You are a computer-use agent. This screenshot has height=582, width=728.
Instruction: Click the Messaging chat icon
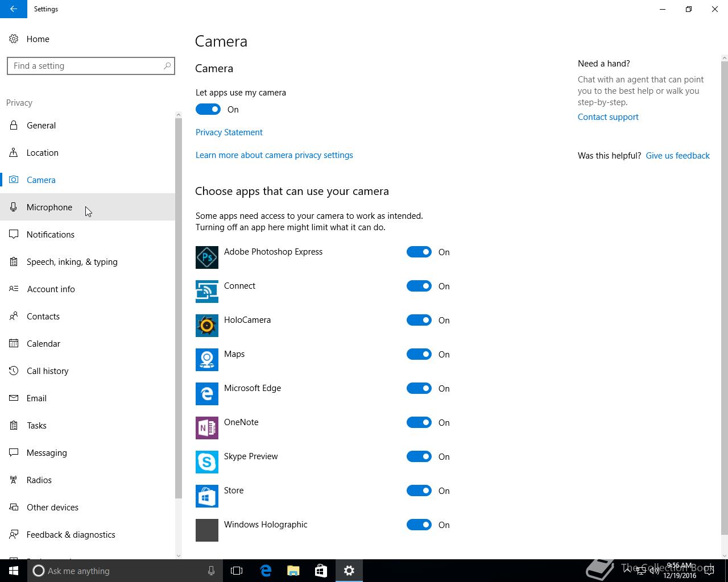[x=14, y=452]
